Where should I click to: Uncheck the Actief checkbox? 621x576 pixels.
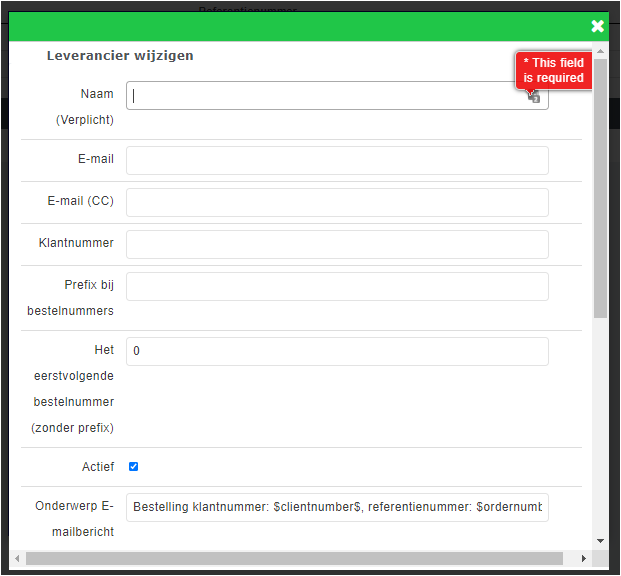[134, 467]
